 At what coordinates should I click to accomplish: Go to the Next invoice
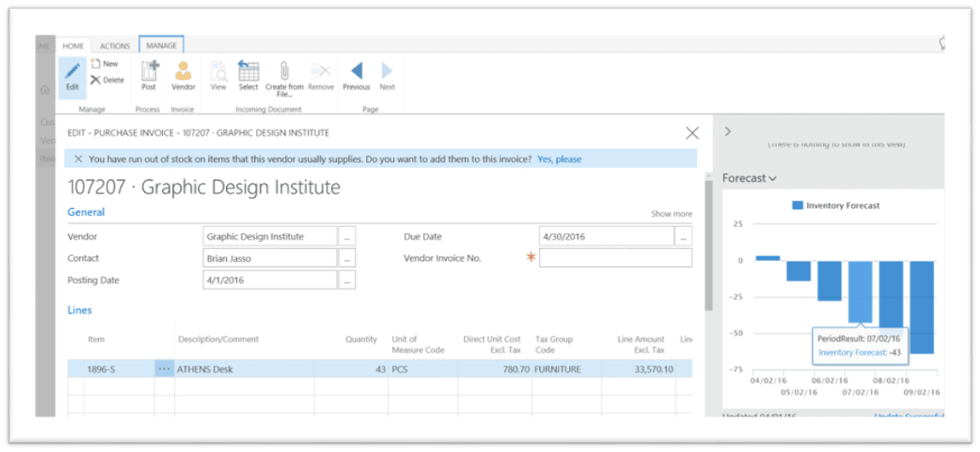[x=387, y=77]
